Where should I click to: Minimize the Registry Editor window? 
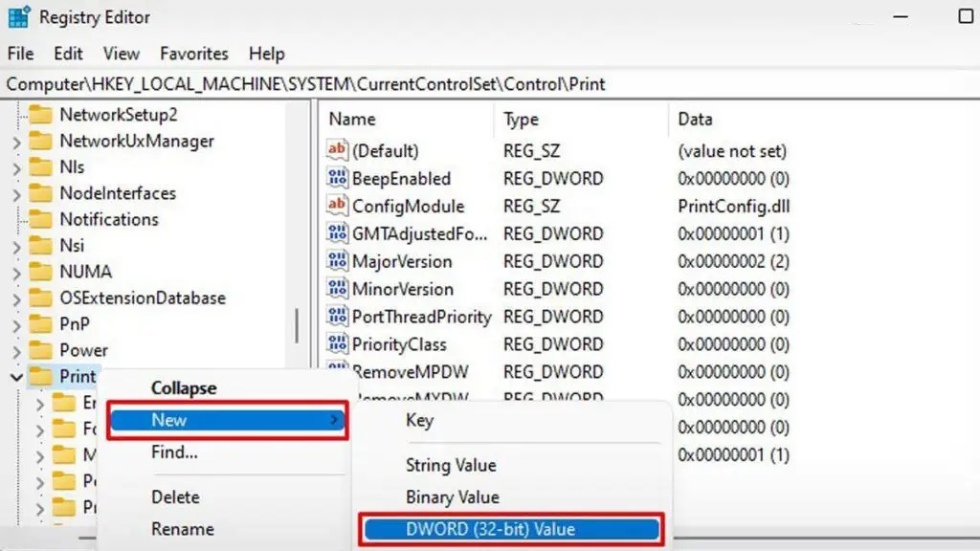(x=901, y=17)
